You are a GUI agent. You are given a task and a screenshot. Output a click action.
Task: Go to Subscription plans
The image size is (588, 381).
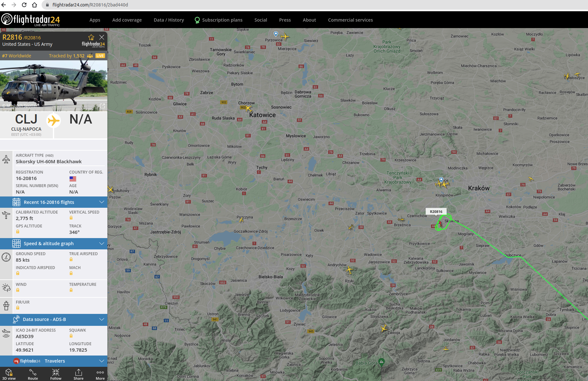(x=222, y=20)
